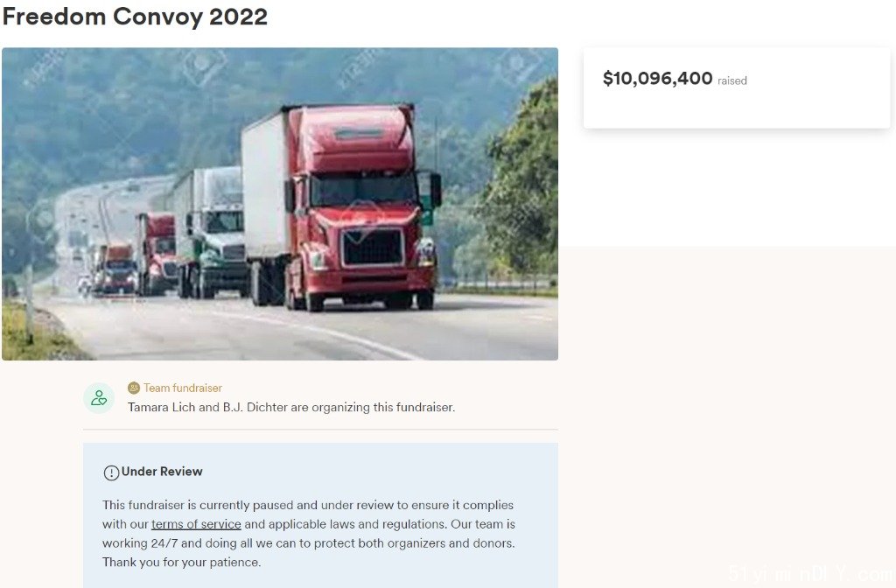
Task: Click the convoy trucks cover photo
Action: point(280,204)
